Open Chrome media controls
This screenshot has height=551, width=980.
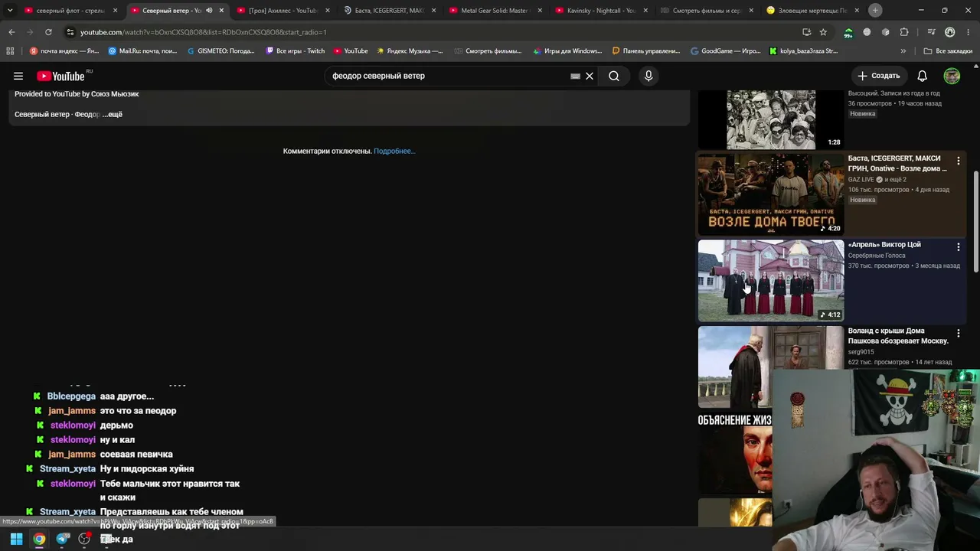pyautogui.click(x=931, y=32)
